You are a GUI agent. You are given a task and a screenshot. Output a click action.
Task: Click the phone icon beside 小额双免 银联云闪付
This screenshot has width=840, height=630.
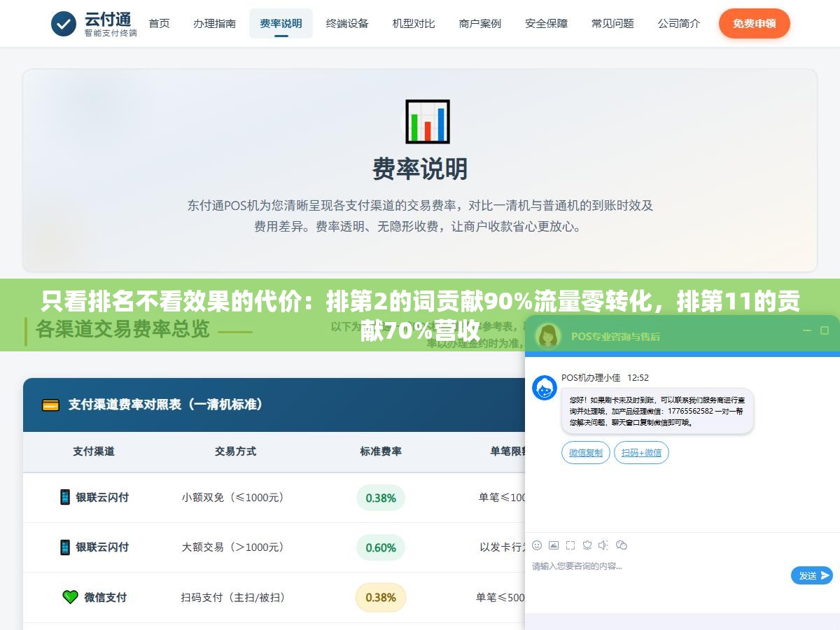(64, 497)
